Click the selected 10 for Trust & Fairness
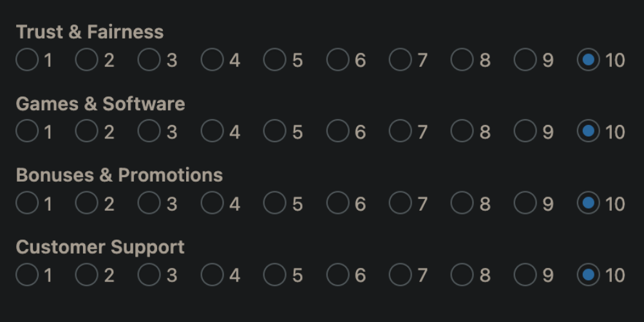This screenshot has height=322, width=644. (588, 61)
